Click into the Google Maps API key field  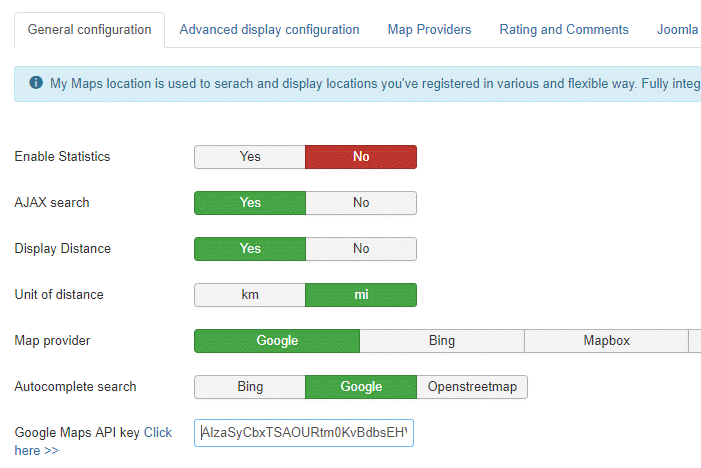tap(304, 434)
